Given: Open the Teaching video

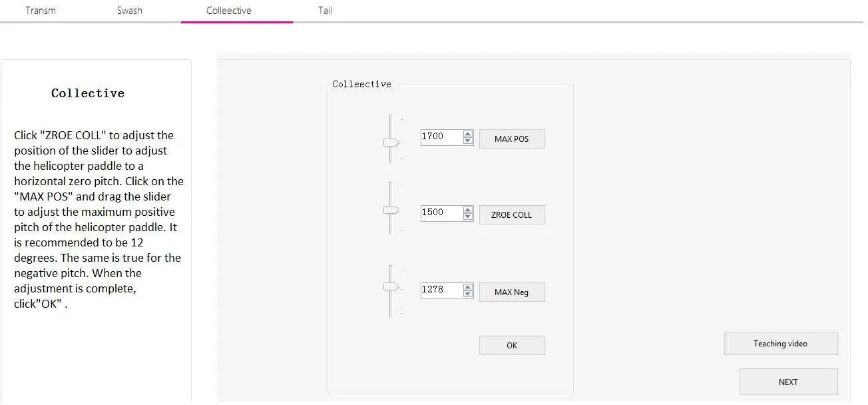Looking at the screenshot, I should [780, 344].
